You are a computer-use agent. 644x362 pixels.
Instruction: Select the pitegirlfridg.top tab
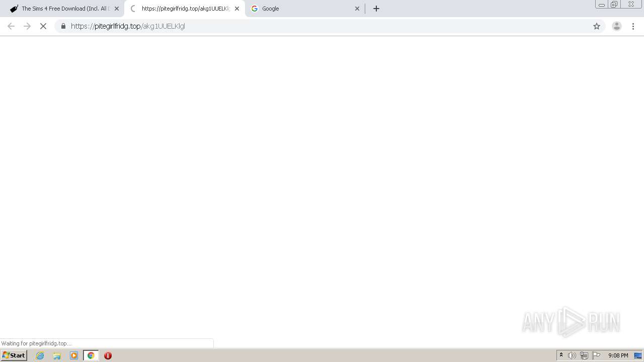[185, 9]
